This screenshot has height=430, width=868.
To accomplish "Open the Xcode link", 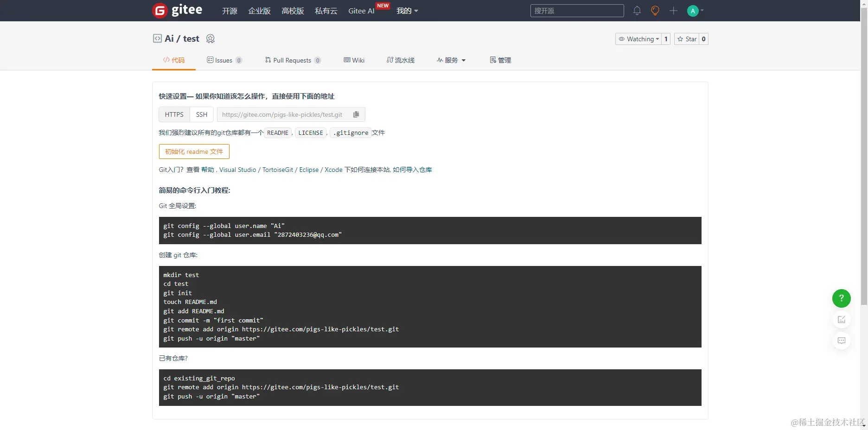I will (x=333, y=170).
